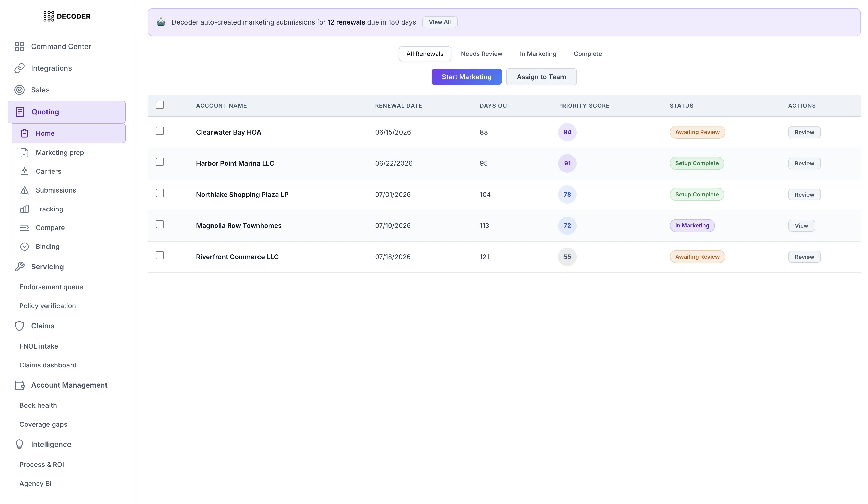Select the Intelligence lightbulb section
Viewport: 868px width, 504px height.
19,444
